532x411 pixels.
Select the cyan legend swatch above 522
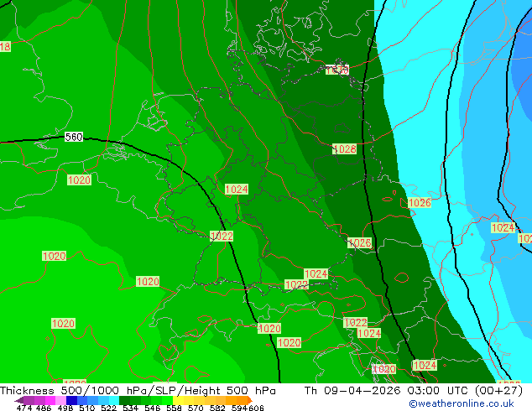[114, 400]
